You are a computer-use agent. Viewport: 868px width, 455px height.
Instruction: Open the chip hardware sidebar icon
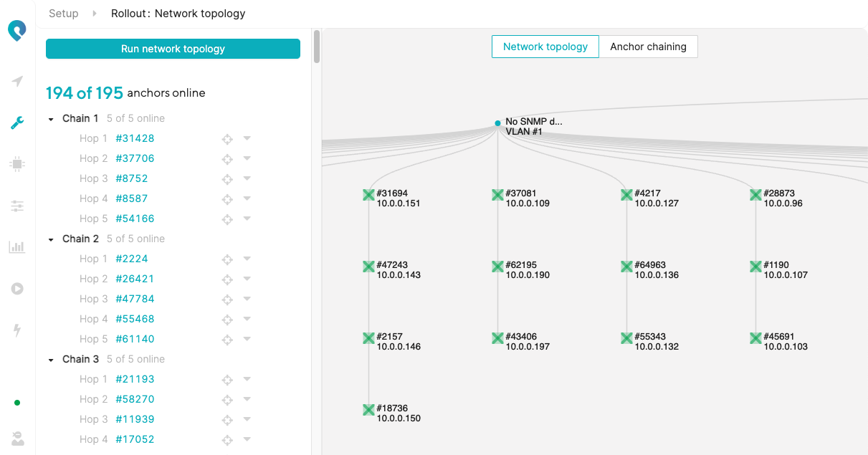tap(17, 164)
